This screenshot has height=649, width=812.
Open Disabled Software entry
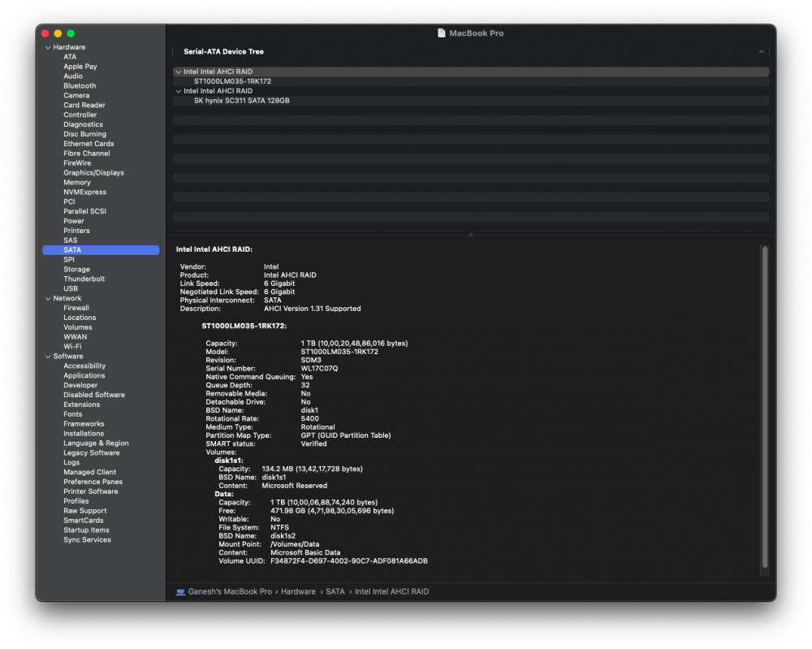tap(94, 396)
